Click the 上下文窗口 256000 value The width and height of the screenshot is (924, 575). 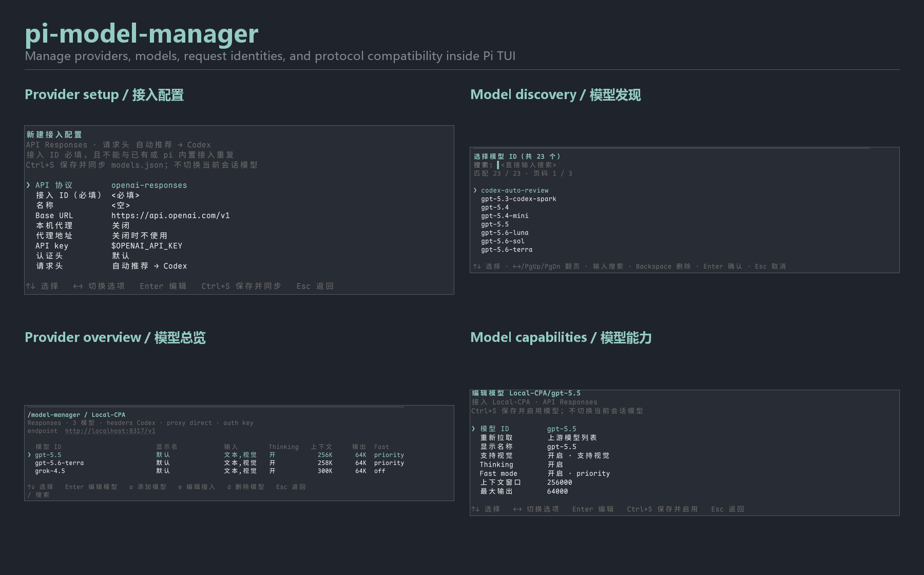tap(560, 483)
